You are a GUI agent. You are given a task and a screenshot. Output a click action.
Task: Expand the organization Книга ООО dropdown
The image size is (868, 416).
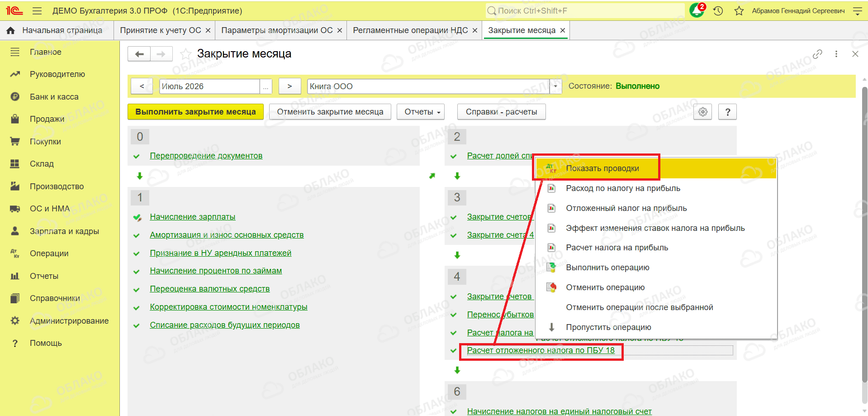point(555,86)
